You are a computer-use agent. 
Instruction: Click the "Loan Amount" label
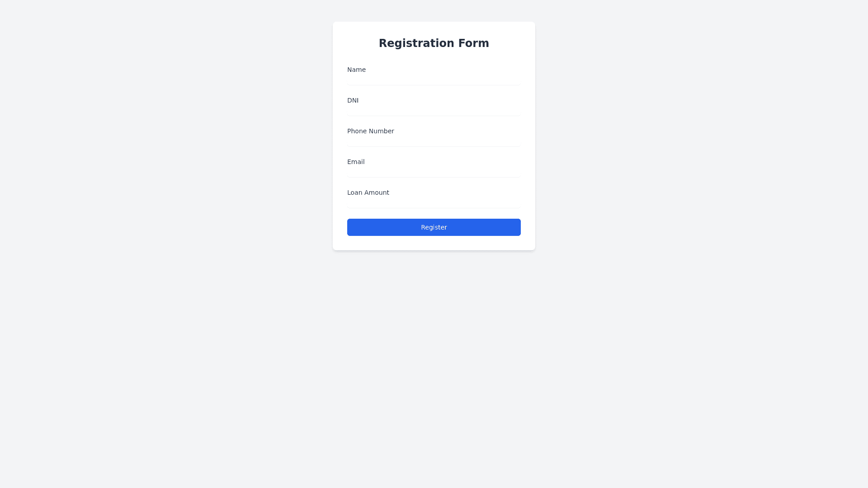coord(368,192)
